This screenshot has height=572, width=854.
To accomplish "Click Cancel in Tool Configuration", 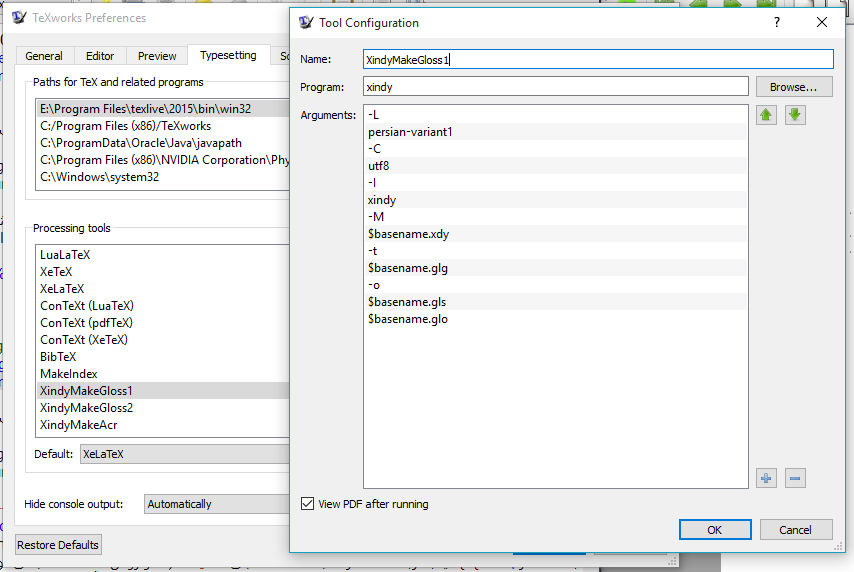I will tap(795, 530).
